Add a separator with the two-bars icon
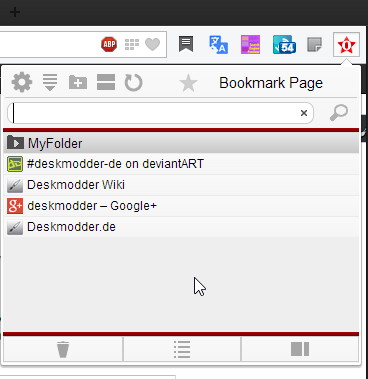This screenshot has width=368, height=379. tap(106, 82)
